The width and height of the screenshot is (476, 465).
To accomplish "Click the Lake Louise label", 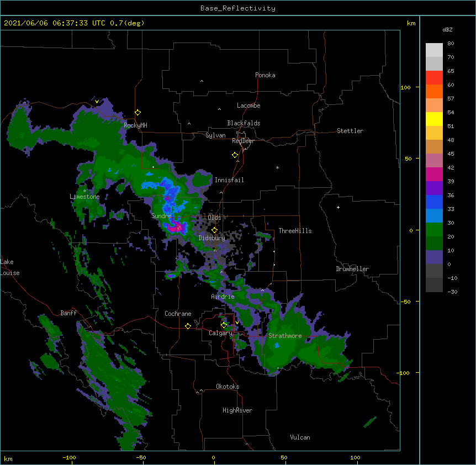I will click(x=10, y=267).
